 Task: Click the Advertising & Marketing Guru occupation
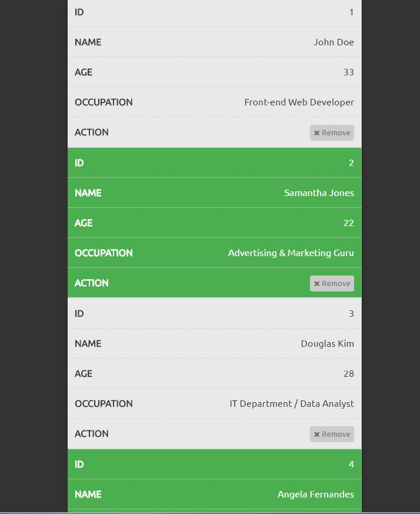coord(291,253)
